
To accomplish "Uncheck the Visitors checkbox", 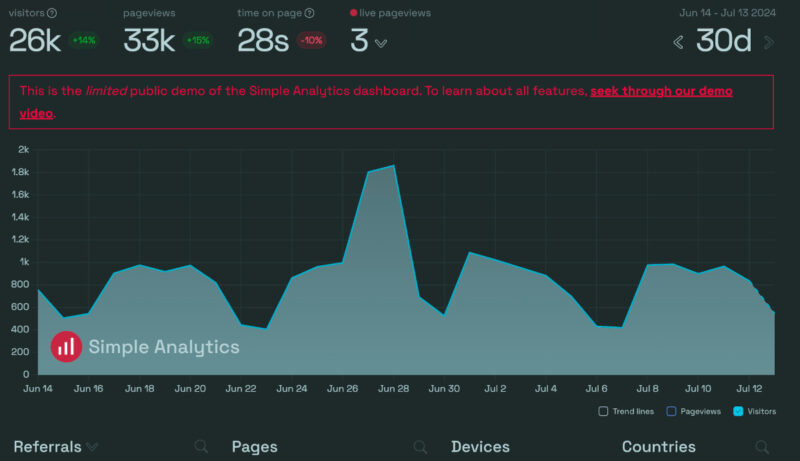I will 738,411.
